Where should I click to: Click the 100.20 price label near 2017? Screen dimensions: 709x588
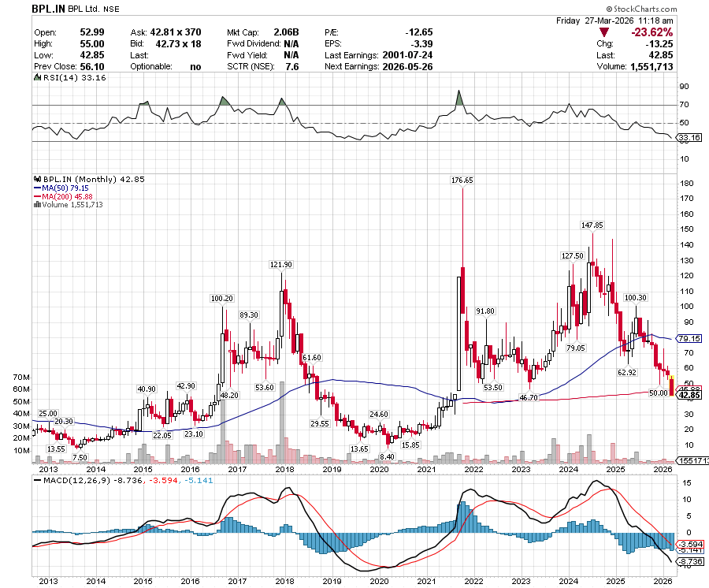click(222, 298)
